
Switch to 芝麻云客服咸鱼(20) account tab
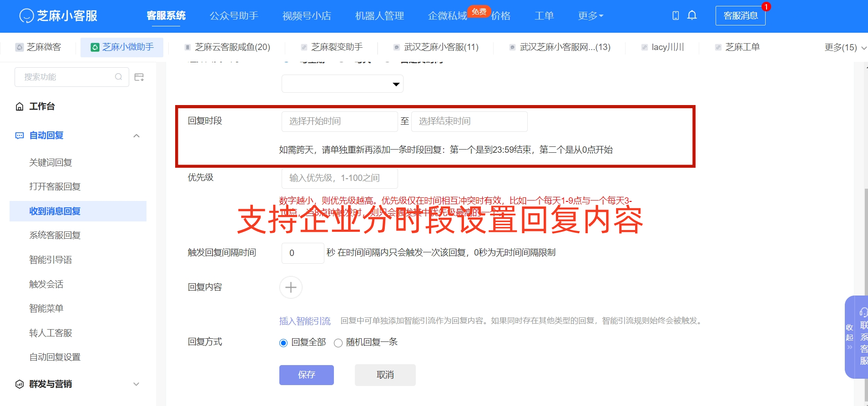coord(227,47)
